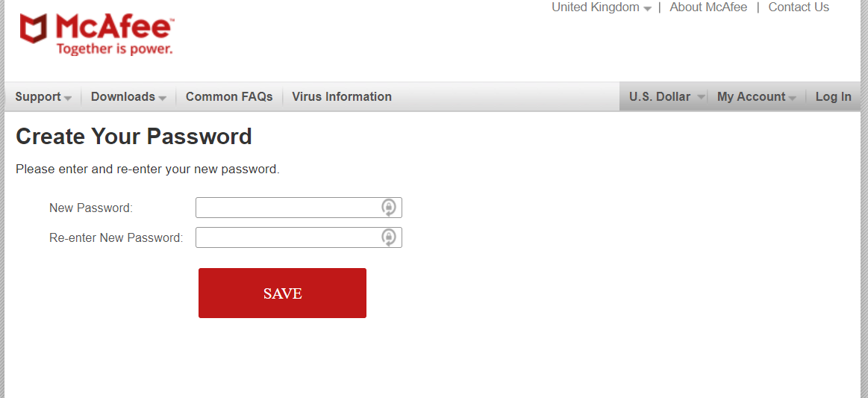Click the arrow beside My Account

click(x=792, y=98)
